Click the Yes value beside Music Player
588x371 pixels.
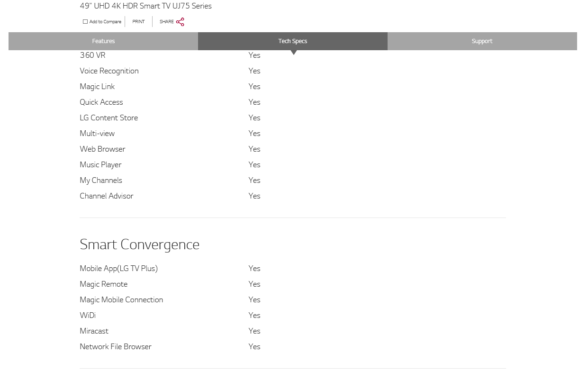pyautogui.click(x=254, y=165)
